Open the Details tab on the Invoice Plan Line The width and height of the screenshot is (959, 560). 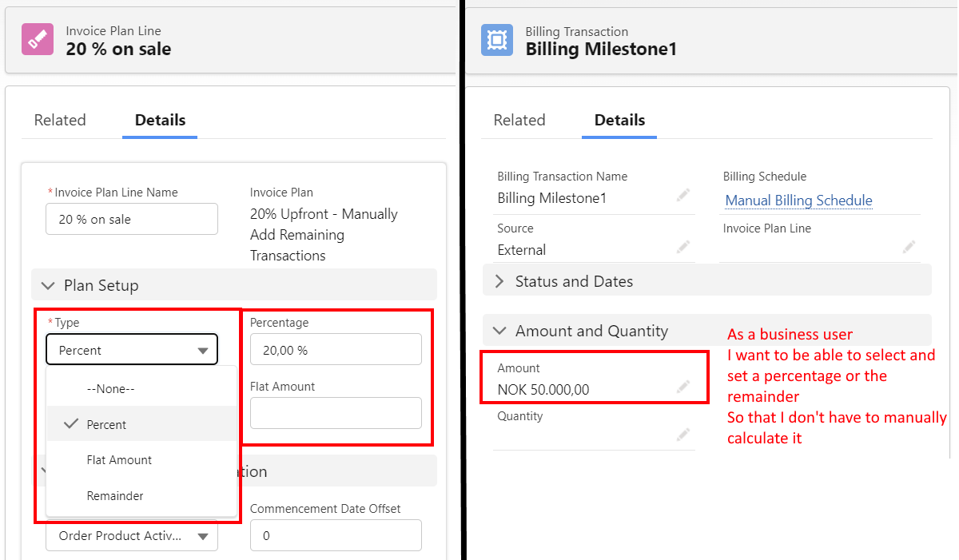pyautogui.click(x=160, y=120)
